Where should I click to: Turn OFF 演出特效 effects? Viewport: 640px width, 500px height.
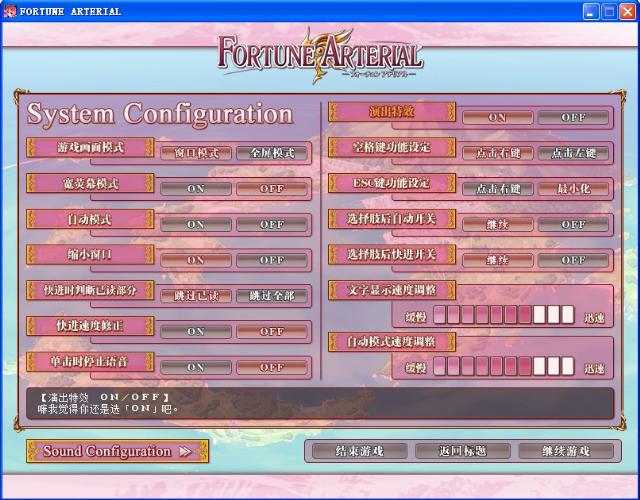(x=573, y=118)
